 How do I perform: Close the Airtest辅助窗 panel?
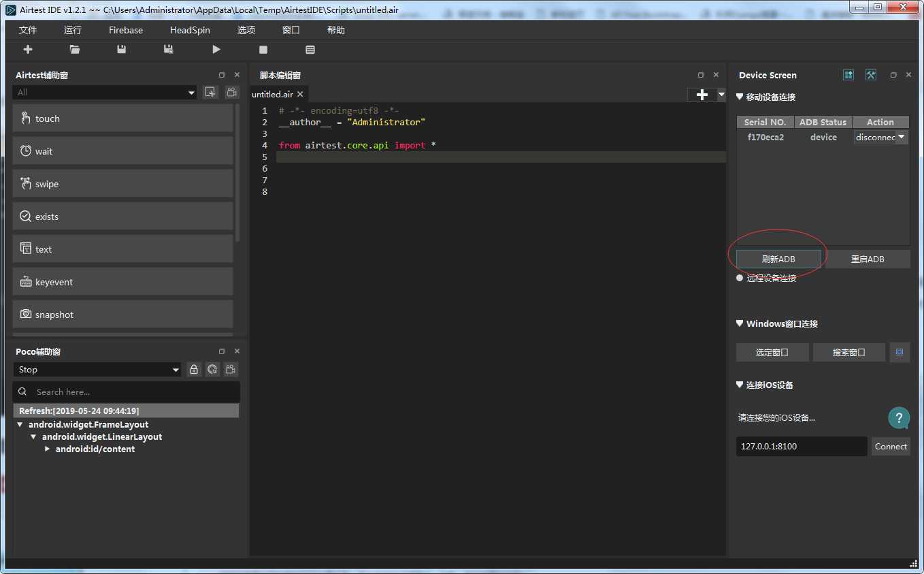click(237, 75)
